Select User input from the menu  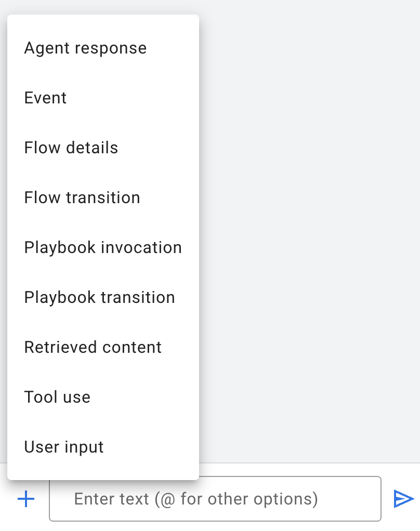click(x=64, y=447)
